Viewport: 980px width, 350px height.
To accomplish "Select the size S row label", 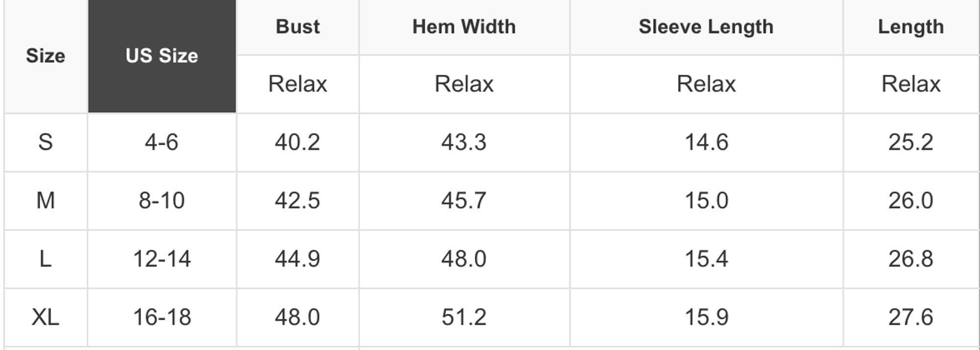I will pos(46,142).
